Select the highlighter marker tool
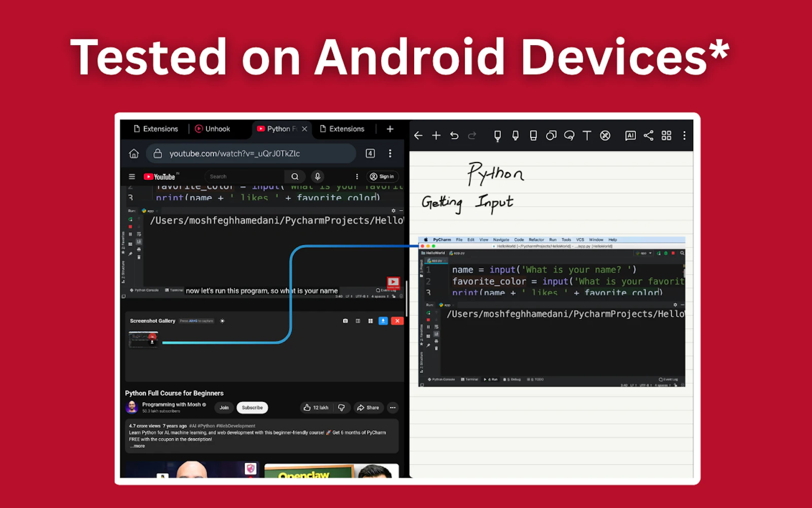812x508 pixels. coord(515,136)
